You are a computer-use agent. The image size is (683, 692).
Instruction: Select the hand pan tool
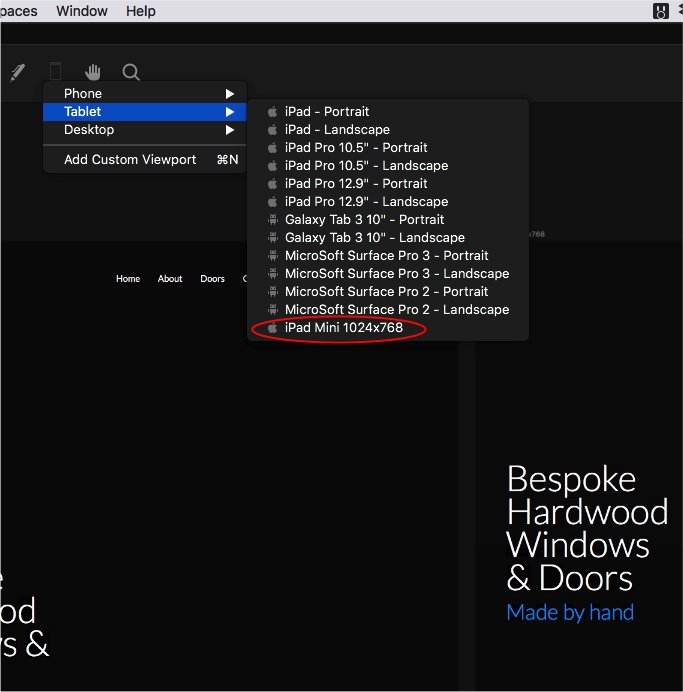pos(93,72)
